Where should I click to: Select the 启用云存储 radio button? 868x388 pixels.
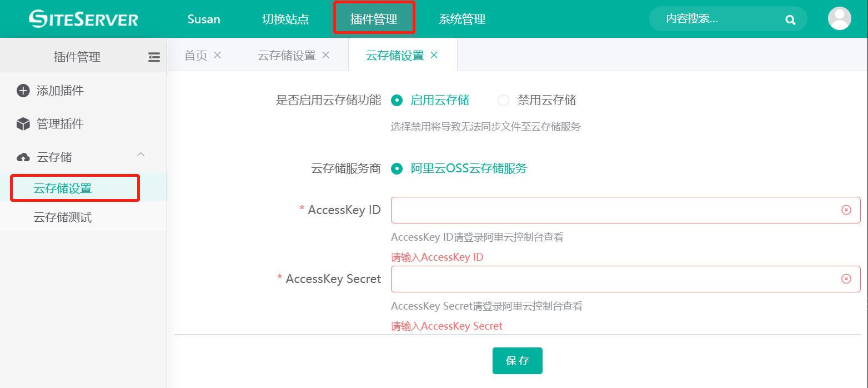[x=397, y=101]
